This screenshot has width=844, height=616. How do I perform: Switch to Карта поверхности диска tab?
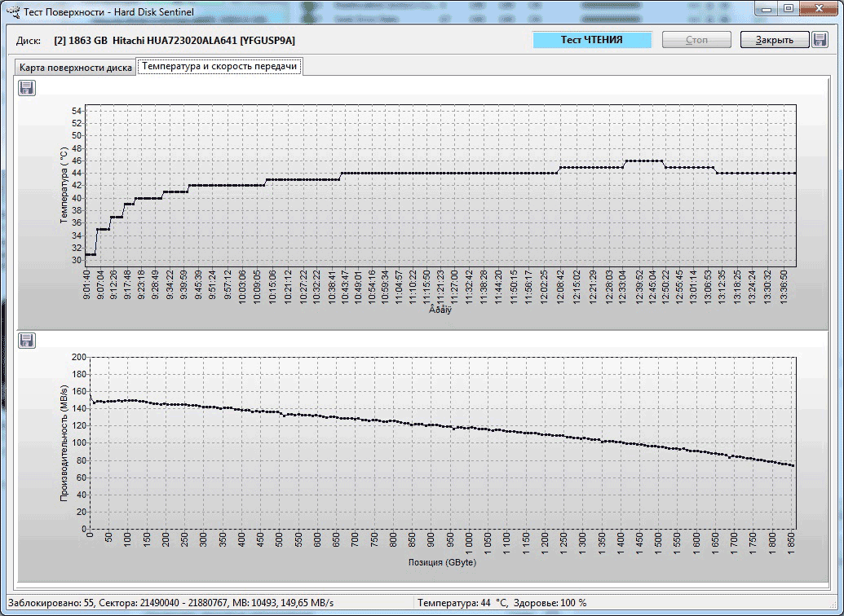coord(76,68)
